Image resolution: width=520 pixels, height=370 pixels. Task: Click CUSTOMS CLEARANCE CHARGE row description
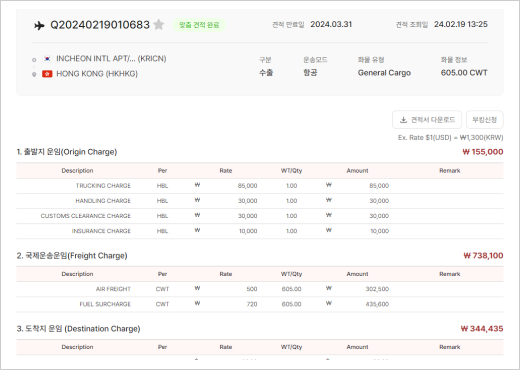[86, 216]
